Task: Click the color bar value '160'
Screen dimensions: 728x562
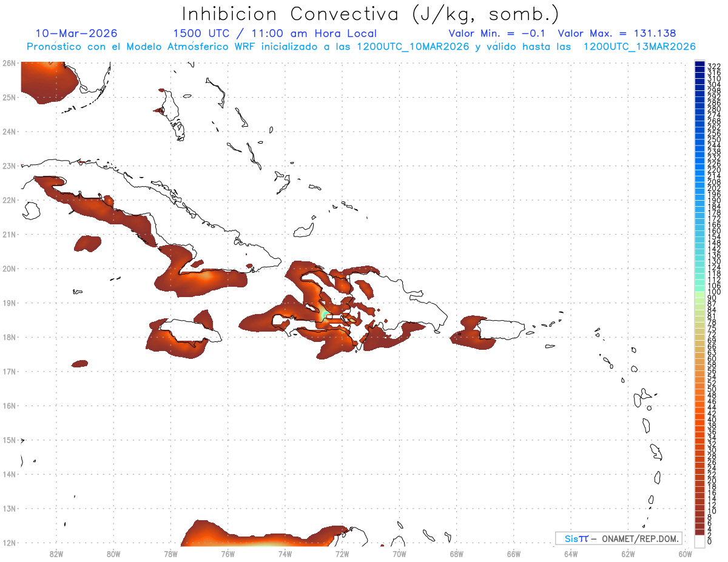Action: pos(714,231)
